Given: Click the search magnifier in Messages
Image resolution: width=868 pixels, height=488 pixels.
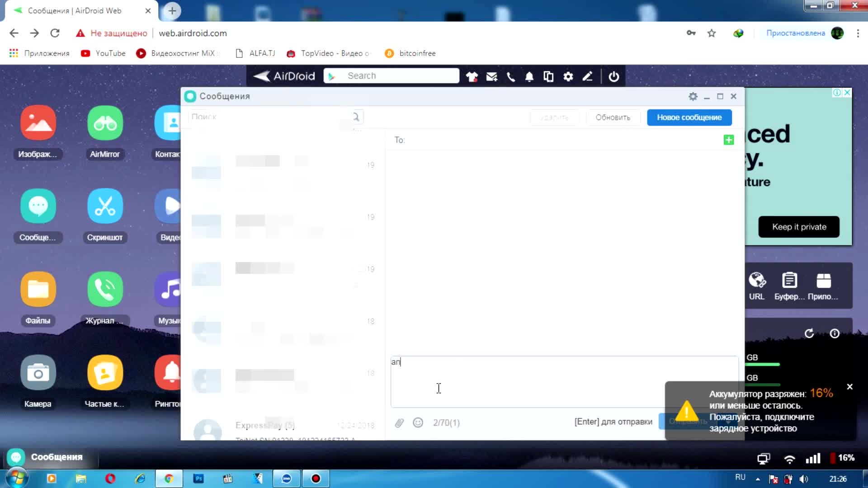Looking at the screenshot, I should tap(356, 117).
